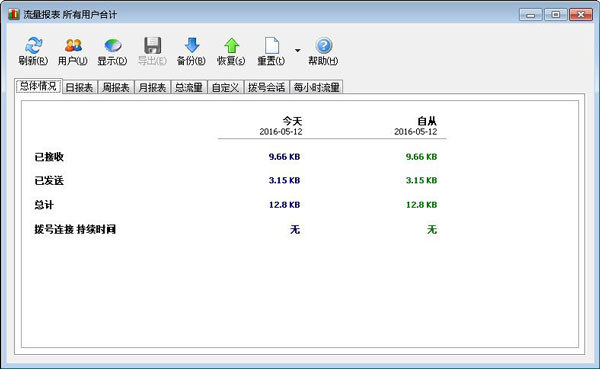This screenshot has width=600, height=369.
Task: Click the traffic report app icon in title bar
Action: click(14, 15)
